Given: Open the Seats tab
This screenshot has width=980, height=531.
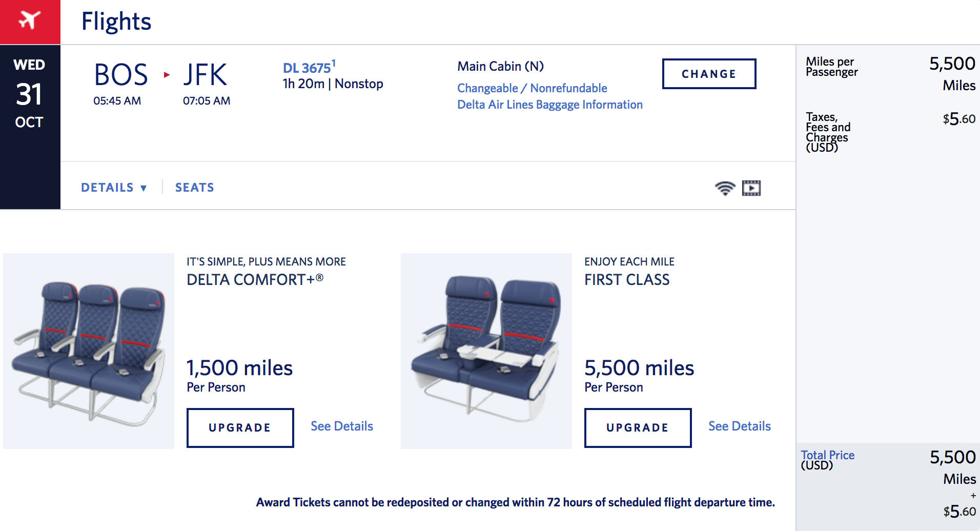Looking at the screenshot, I should 195,188.
